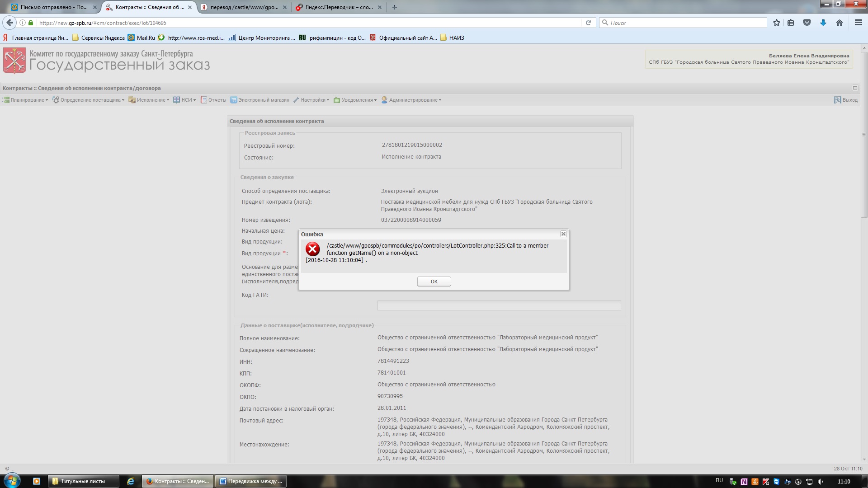Go to the browser home icon
Screen dimensions: 868x488
point(839,23)
